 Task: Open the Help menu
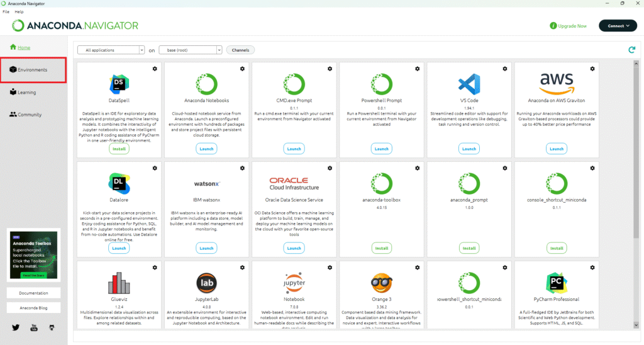[19, 11]
